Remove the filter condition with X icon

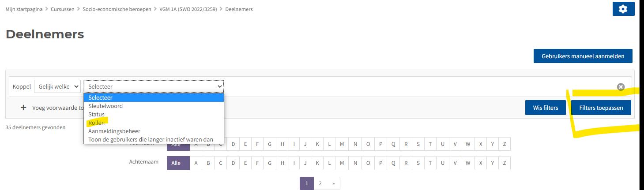621,87
